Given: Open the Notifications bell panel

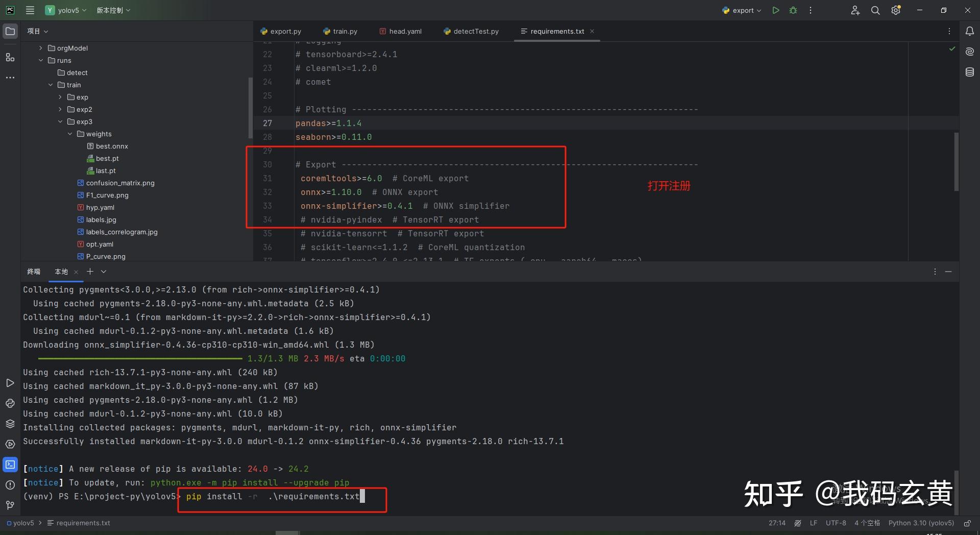Looking at the screenshot, I should [969, 31].
